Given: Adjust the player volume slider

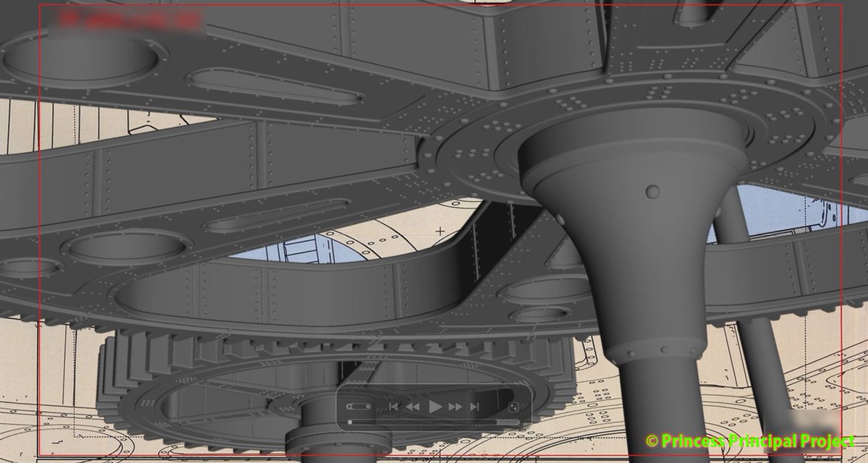Looking at the screenshot, I should [x=358, y=407].
